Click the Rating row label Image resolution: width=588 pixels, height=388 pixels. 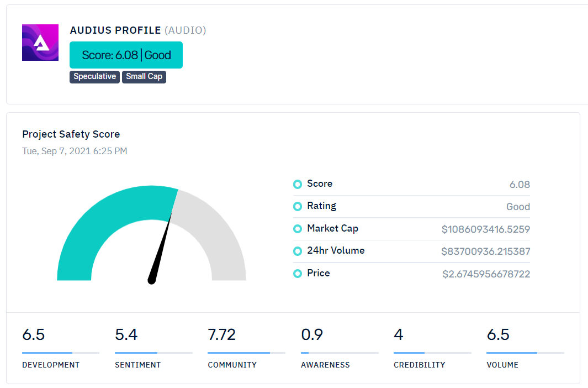321,206
